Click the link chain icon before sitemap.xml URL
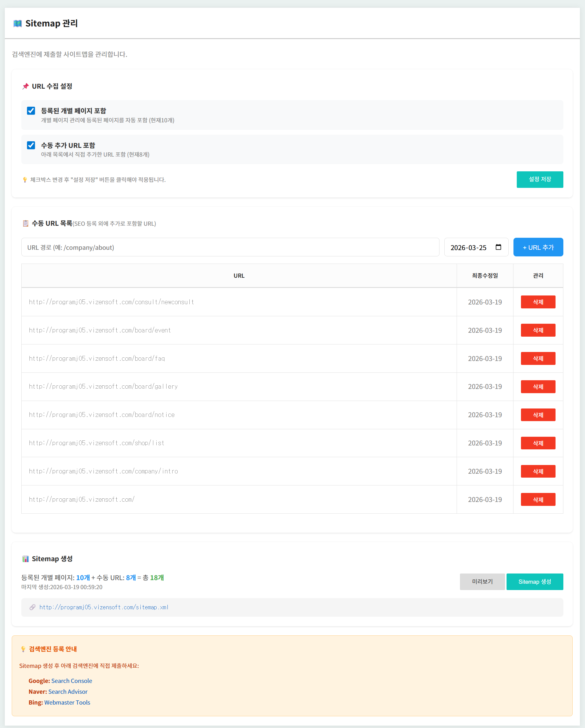The height and width of the screenshot is (728, 585). tap(32, 607)
